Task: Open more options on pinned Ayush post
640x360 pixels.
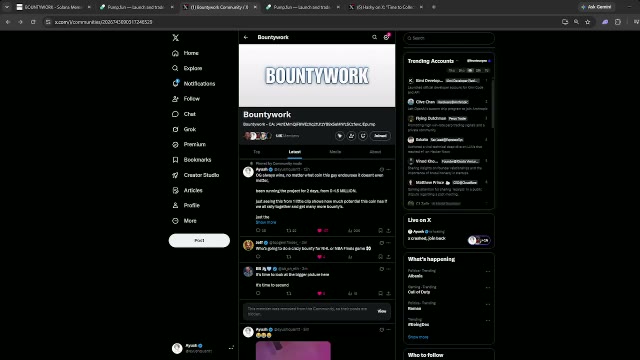Action: (389, 169)
